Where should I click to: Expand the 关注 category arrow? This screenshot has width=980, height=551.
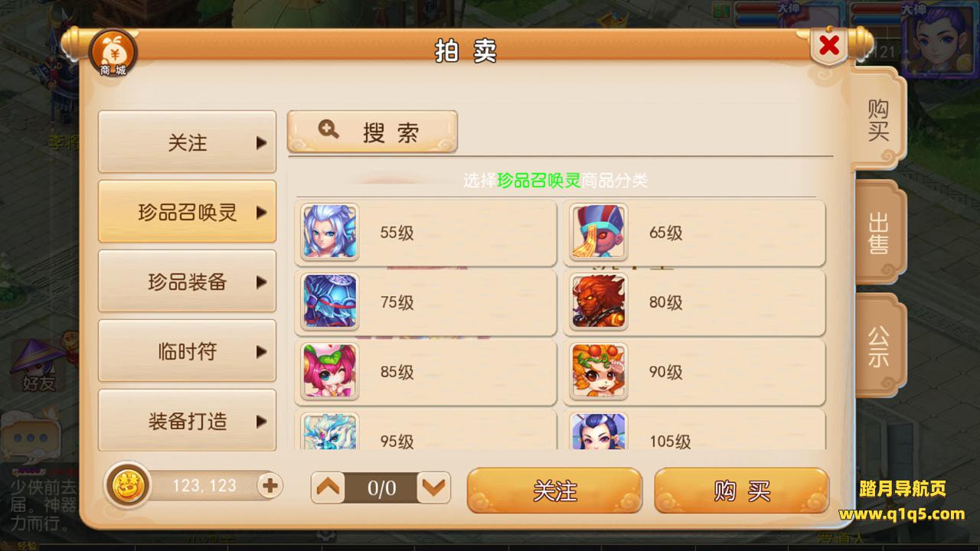(x=261, y=142)
